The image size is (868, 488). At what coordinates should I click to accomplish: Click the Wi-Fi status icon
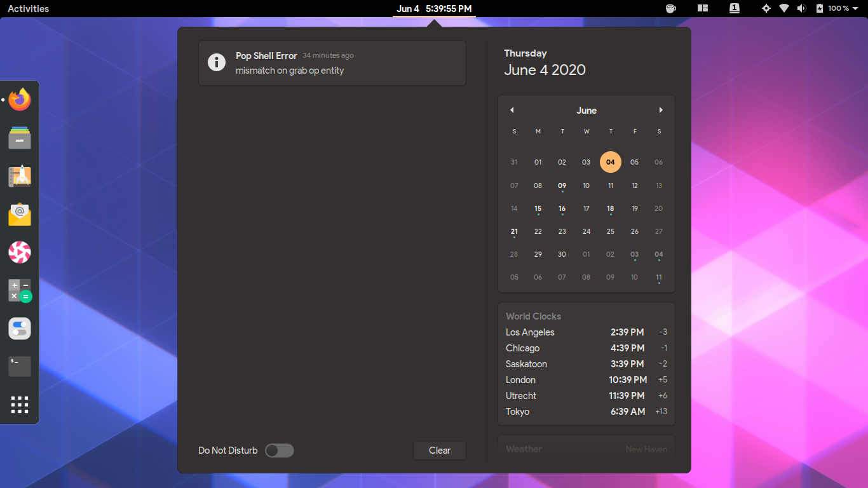tap(784, 8)
